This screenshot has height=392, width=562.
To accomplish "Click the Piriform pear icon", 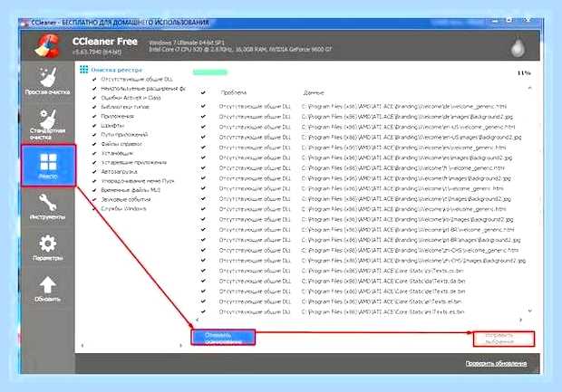I will click(x=518, y=47).
